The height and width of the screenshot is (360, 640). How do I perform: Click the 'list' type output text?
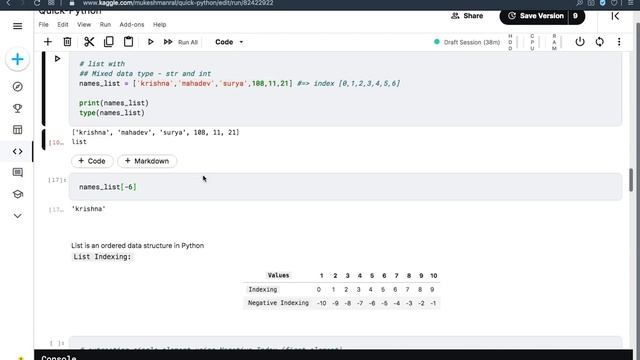[x=79, y=142]
